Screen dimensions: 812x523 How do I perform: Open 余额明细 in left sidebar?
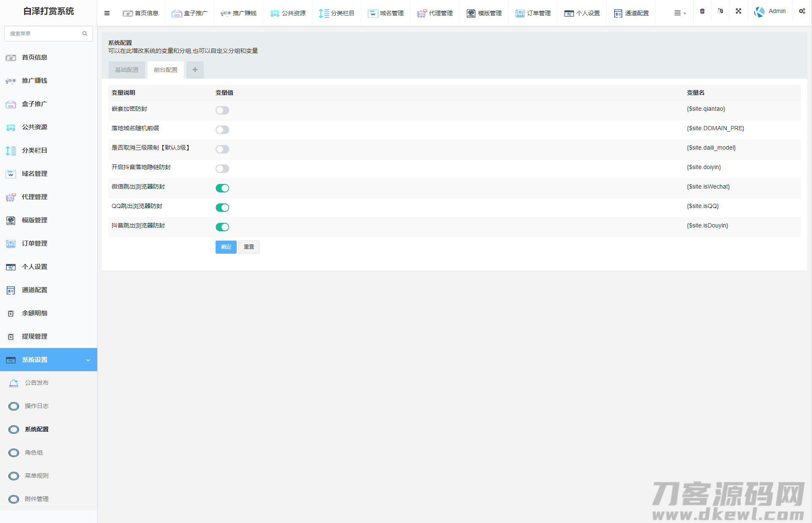35,313
